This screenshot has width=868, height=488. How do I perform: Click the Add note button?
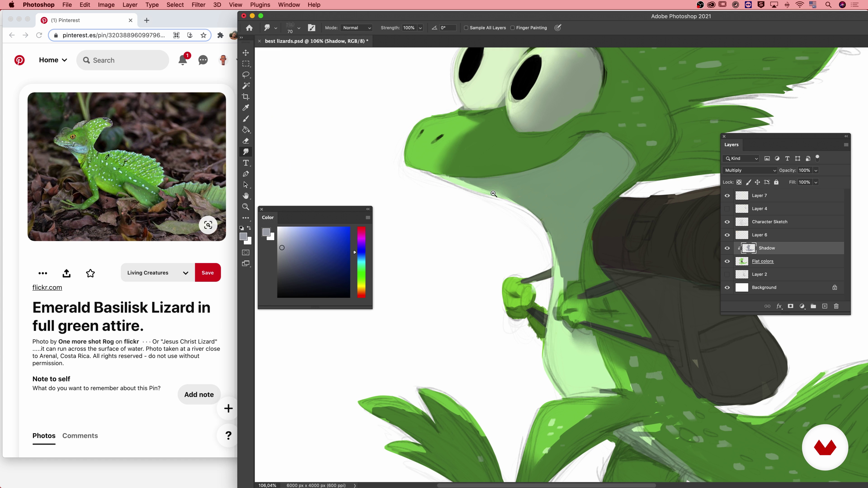pos(199,394)
